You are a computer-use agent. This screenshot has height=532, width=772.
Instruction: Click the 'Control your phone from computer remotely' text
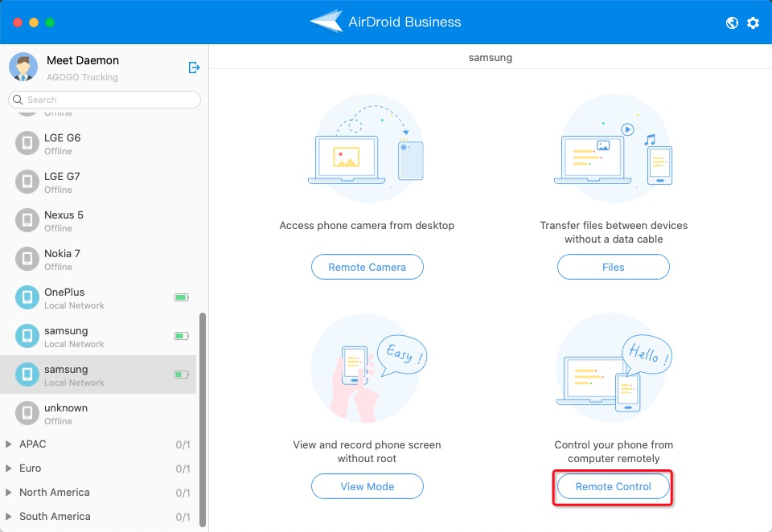click(614, 452)
